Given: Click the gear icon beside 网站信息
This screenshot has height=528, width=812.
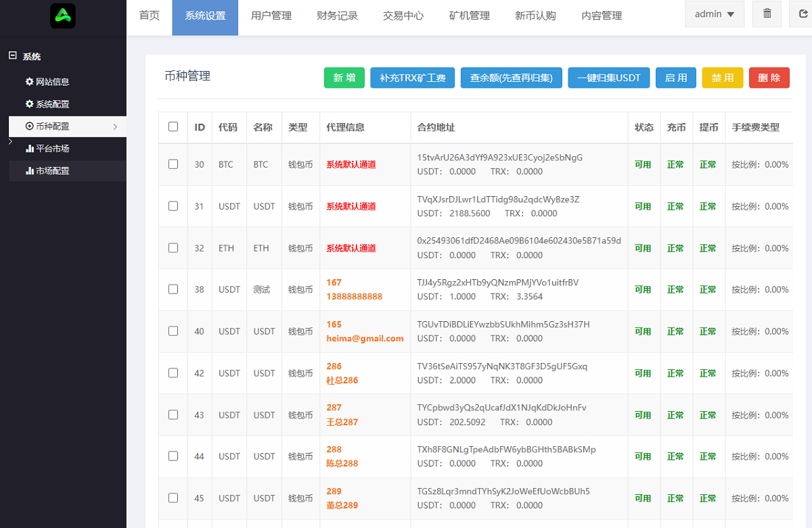Looking at the screenshot, I should (x=29, y=82).
